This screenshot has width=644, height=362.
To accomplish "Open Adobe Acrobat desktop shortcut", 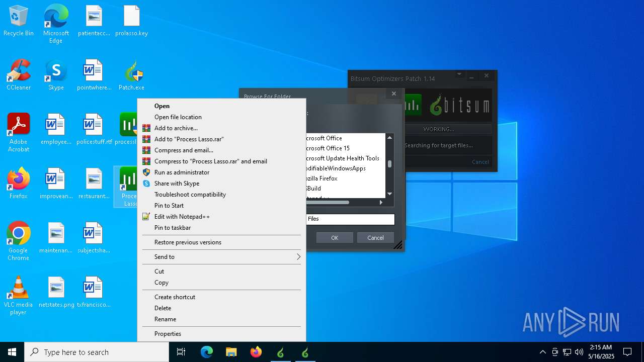I will tap(19, 132).
